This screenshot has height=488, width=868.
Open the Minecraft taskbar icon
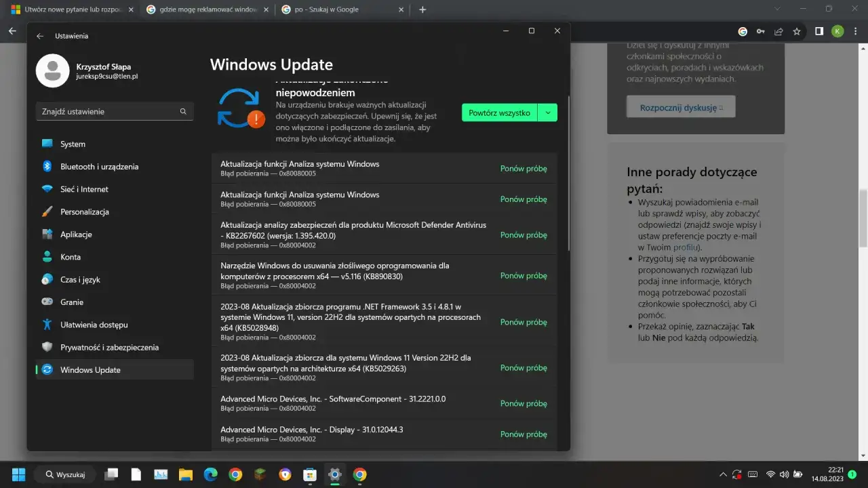click(x=260, y=474)
